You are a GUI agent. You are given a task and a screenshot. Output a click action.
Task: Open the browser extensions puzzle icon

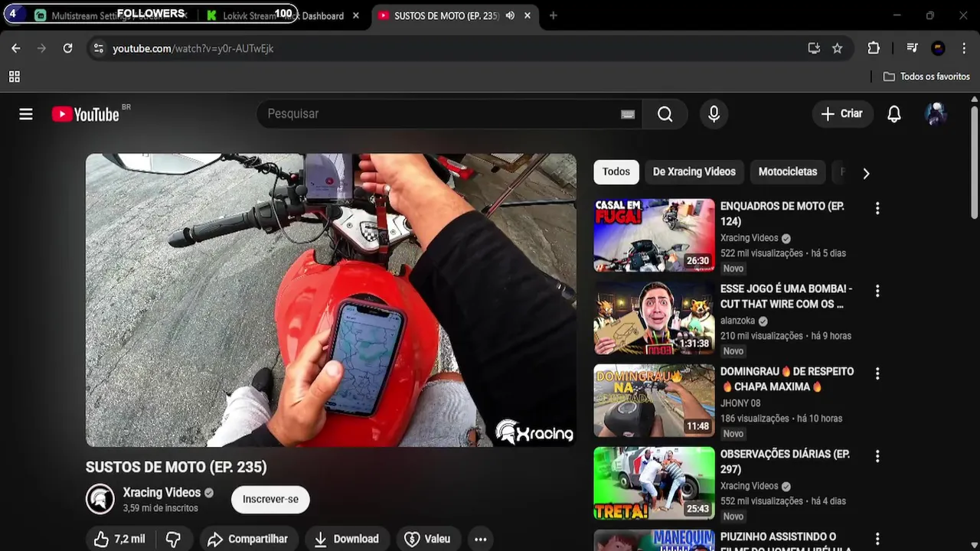point(874,48)
